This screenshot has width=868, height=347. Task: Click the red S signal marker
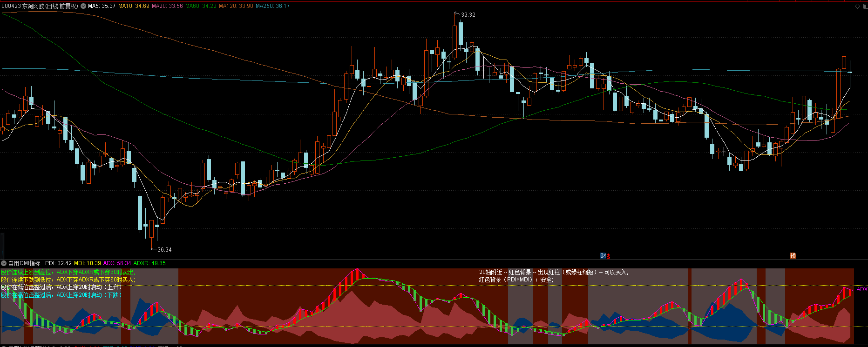pyautogui.click(x=608, y=256)
